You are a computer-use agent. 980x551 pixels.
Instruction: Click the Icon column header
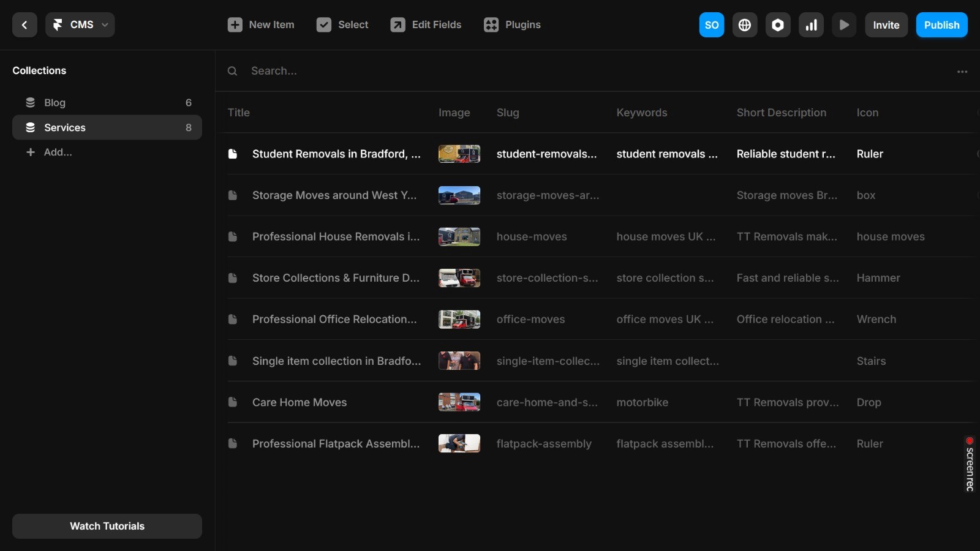(x=867, y=113)
